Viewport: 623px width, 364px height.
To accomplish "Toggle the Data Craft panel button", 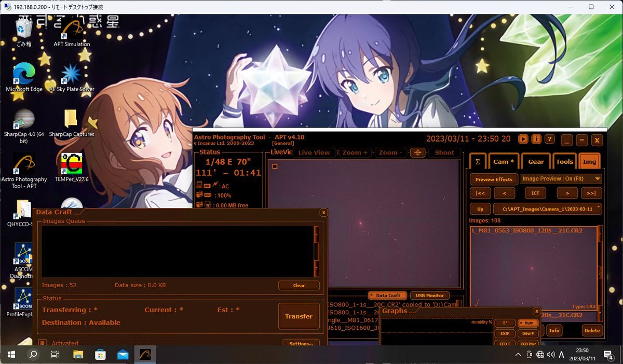I will pos(388,296).
